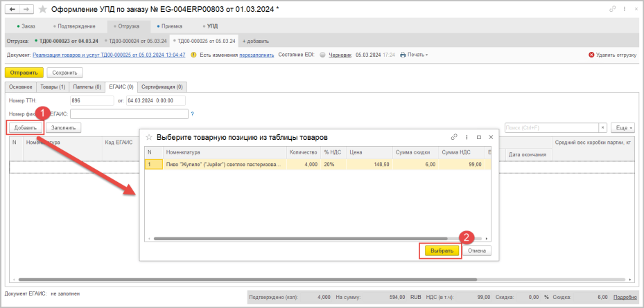Viewport: 644px width, 308px height.
Task: Click the 148,50 price cell
Action: [x=369, y=165]
